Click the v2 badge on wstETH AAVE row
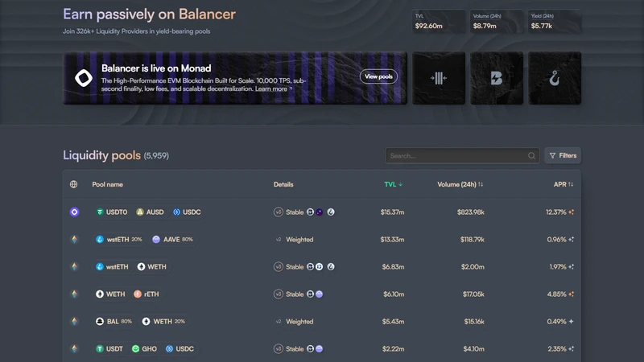Image resolution: width=644 pixels, height=362 pixels. point(279,239)
